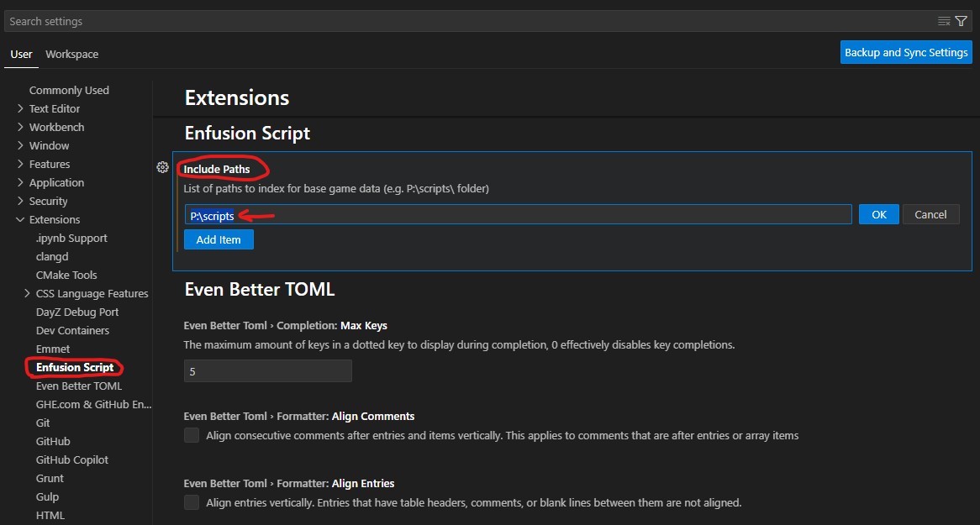980x525 pixels.
Task: Clear the settings search input icon
Action: coord(944,21)
